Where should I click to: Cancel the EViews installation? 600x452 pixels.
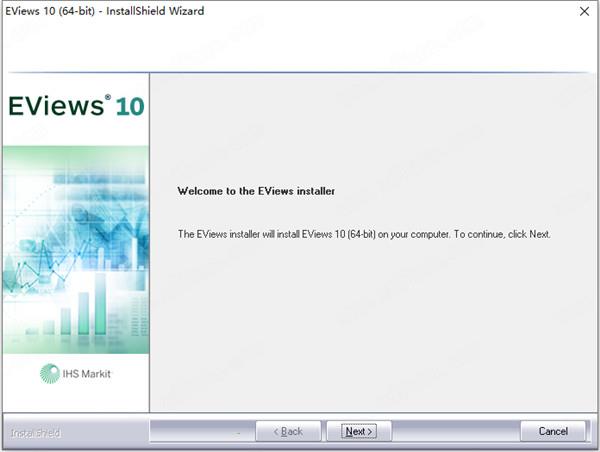coord(553,431)
